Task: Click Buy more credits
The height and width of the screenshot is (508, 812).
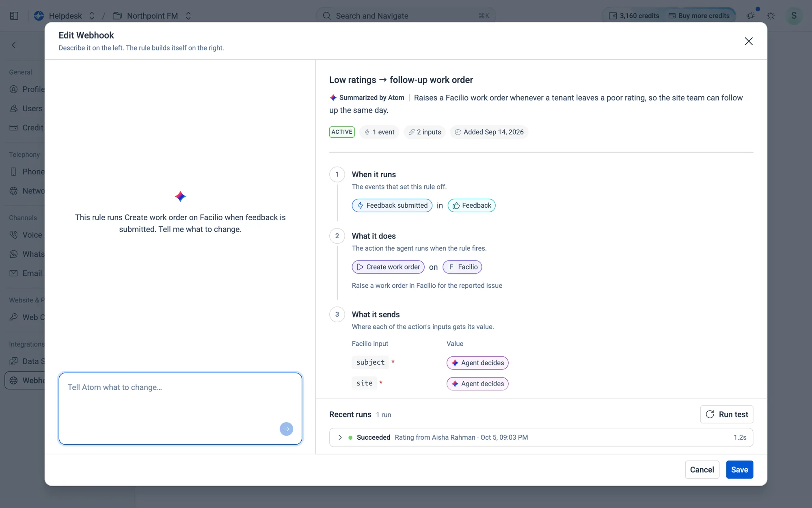Action: (699, 16)
